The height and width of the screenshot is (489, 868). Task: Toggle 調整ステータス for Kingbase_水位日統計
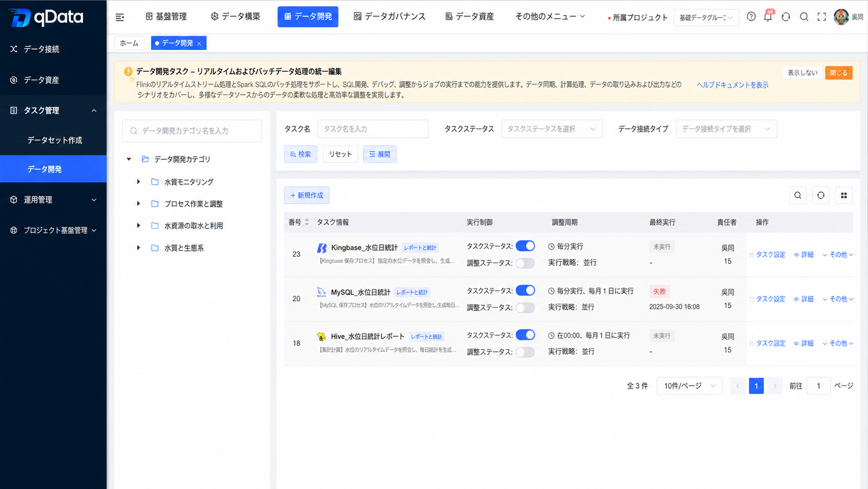pyautogui.click(x=525, y=263)
